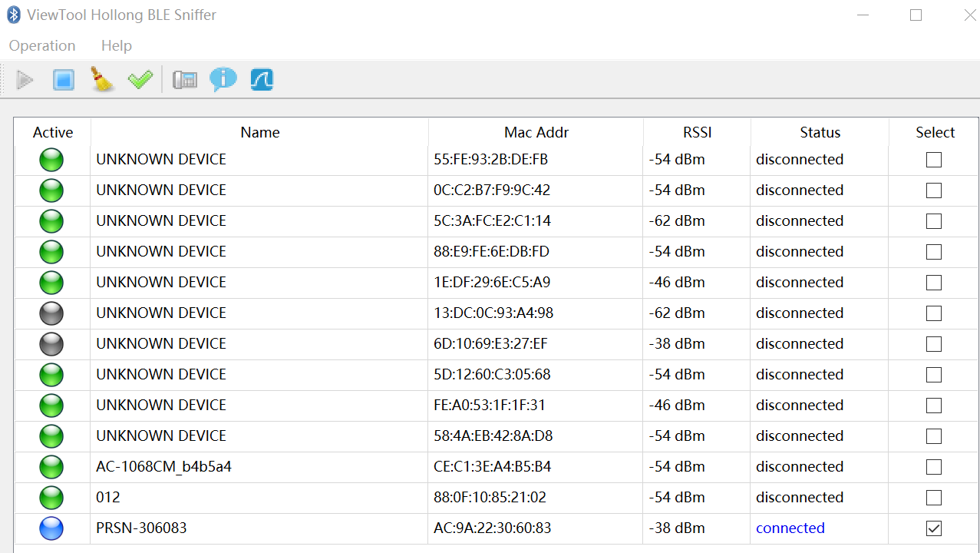Click green indicator for 58:4A:EB:42:8A:D8
Viewport: 980px width, 553px height.
[x=51, y=436]
